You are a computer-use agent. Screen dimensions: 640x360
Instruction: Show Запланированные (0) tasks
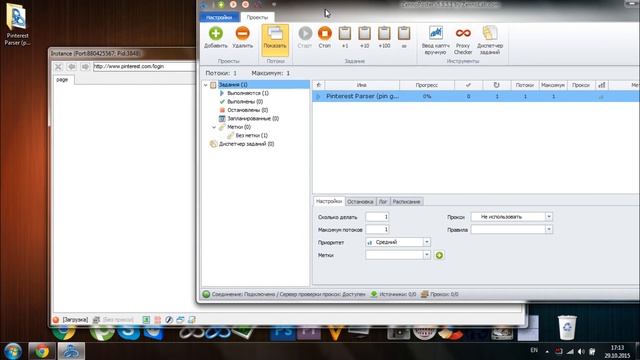click(x=253, y=118)
